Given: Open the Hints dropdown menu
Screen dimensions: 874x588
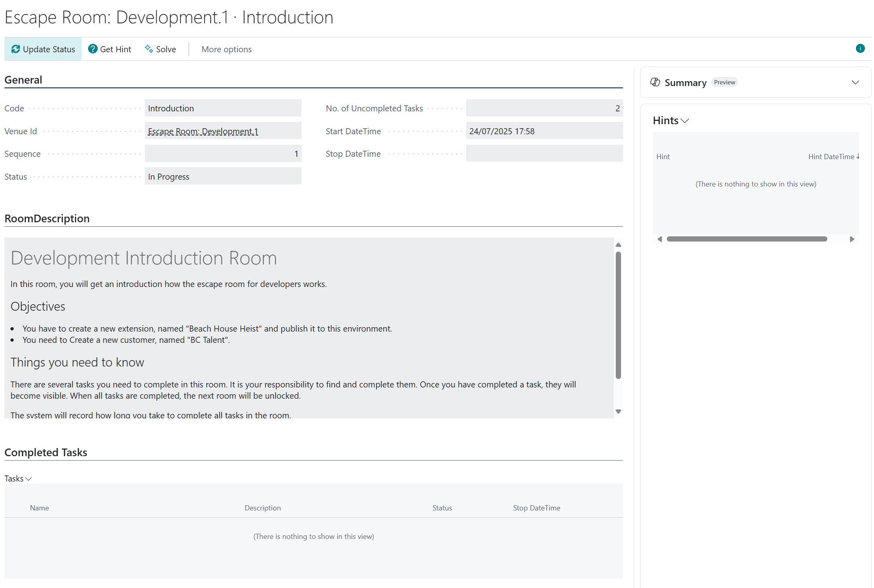Looking at the screenshot, I should click(671, 121).
